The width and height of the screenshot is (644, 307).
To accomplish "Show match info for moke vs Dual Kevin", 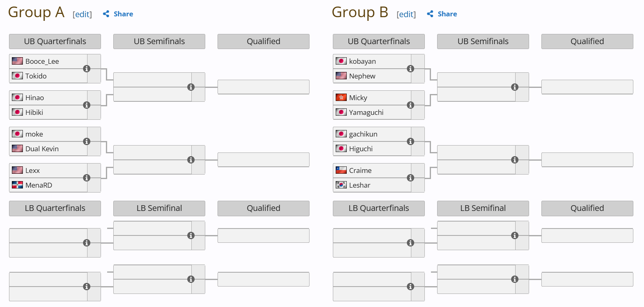I will 87,141.
